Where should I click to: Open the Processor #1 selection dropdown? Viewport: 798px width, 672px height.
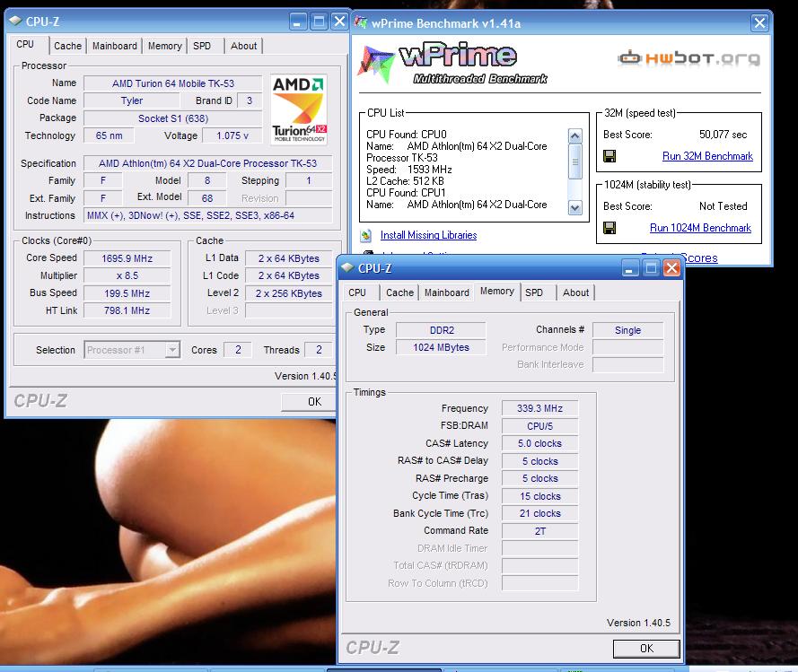coord(173,350)
